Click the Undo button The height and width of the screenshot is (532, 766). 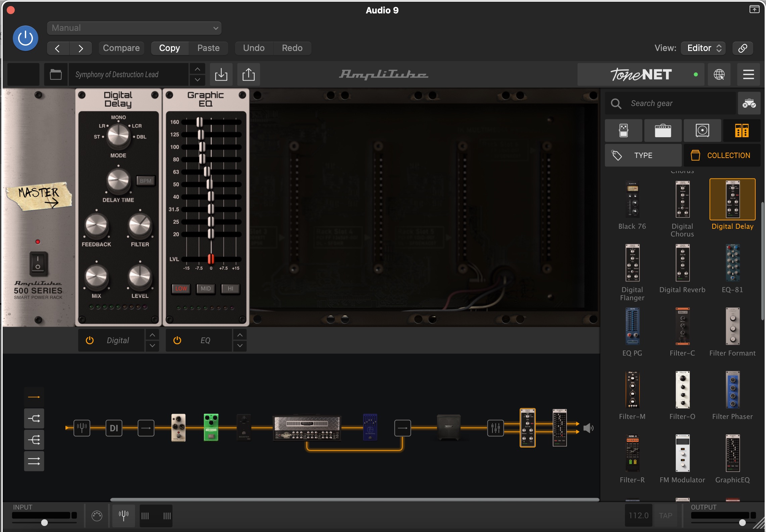click(x=254, y=48)
